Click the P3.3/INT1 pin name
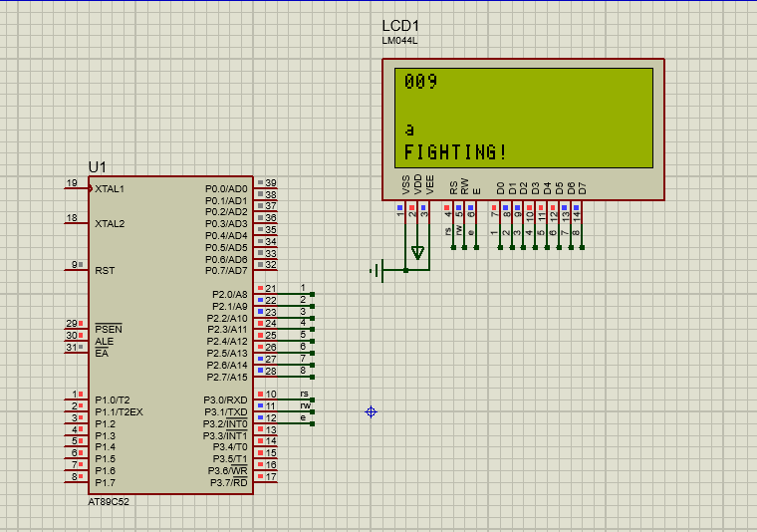The height and width of the screenshot is (532, 757). click(225, 436)
